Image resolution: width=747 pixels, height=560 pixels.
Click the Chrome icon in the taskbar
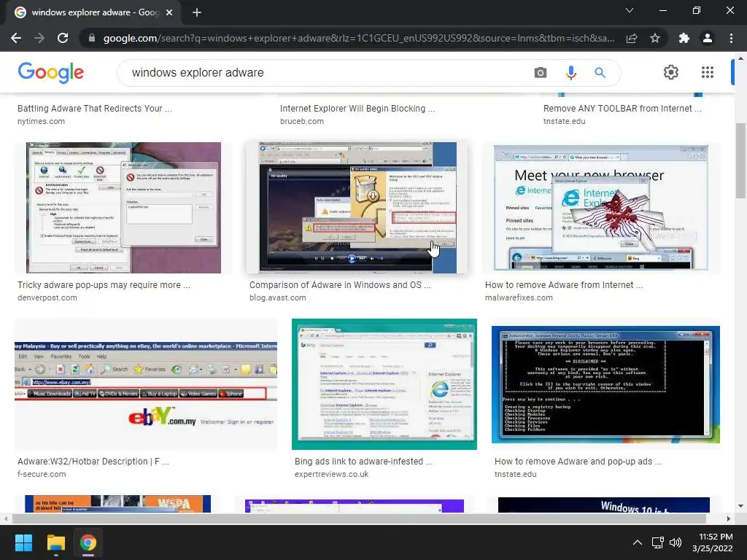(x=88, y=542)
